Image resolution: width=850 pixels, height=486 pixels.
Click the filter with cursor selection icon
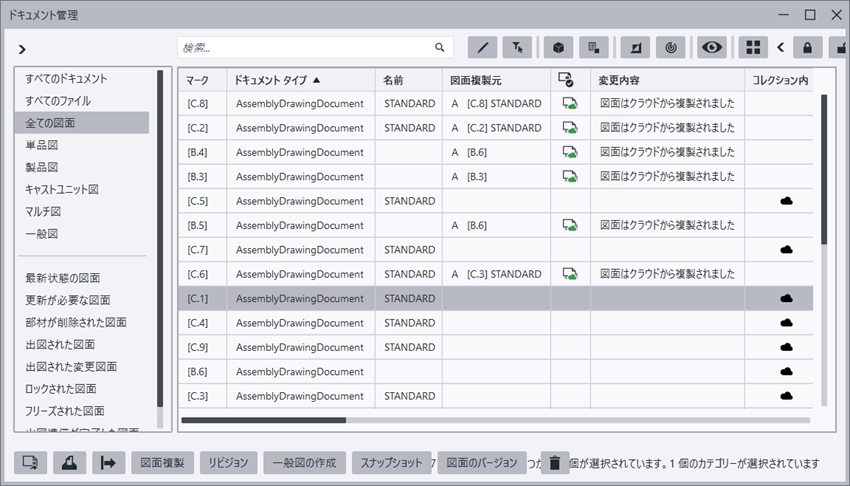516,47
